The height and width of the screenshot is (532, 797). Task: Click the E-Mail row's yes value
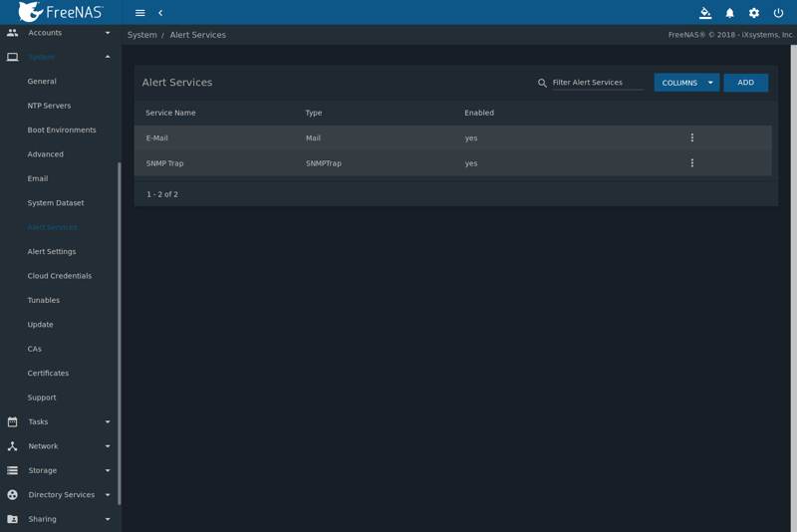[x=471, y=138]
